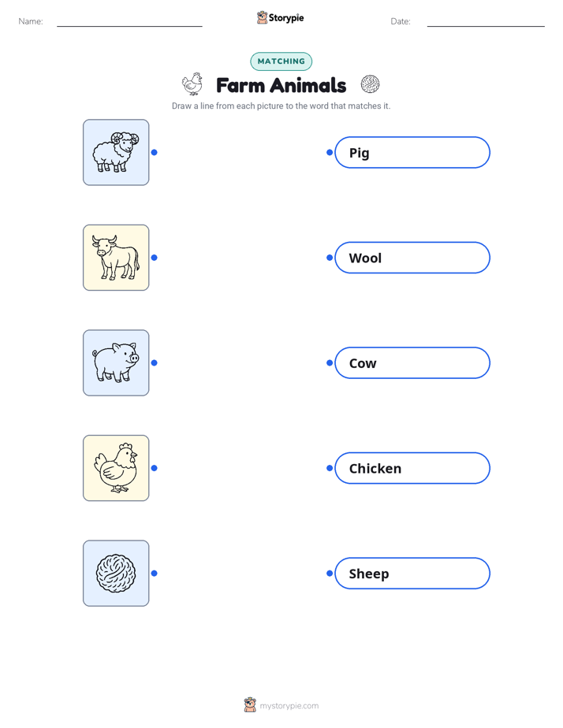The height and width of the screenshot is (728, 563).
Task: Click the blue dot beside sheep picture
Action: coord(155,152)
